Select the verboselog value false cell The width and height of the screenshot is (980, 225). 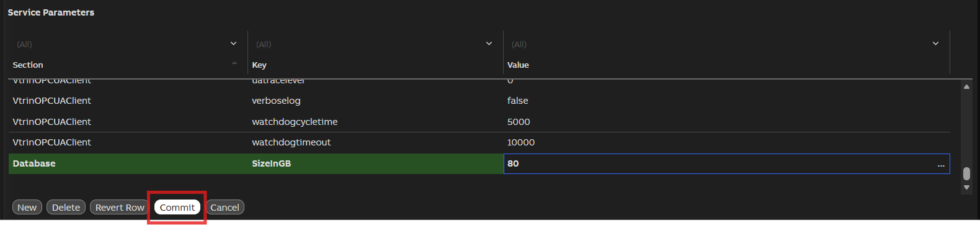click(518, 101)
